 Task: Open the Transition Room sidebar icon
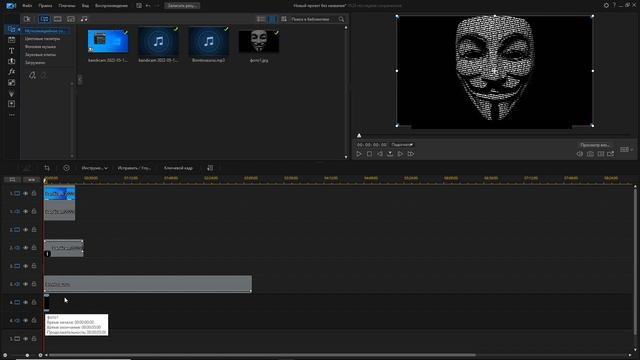pyautogui.click(x=11, y=61)
